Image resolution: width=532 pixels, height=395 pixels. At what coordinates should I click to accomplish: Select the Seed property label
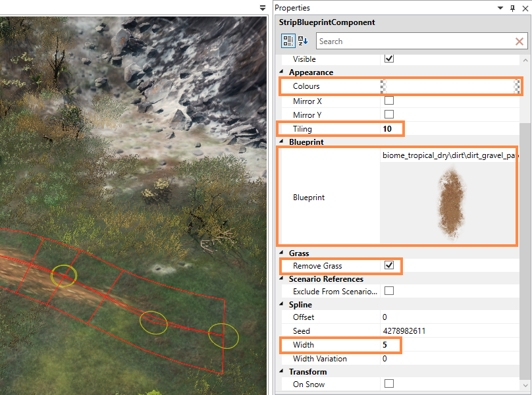tap(302, 331)
